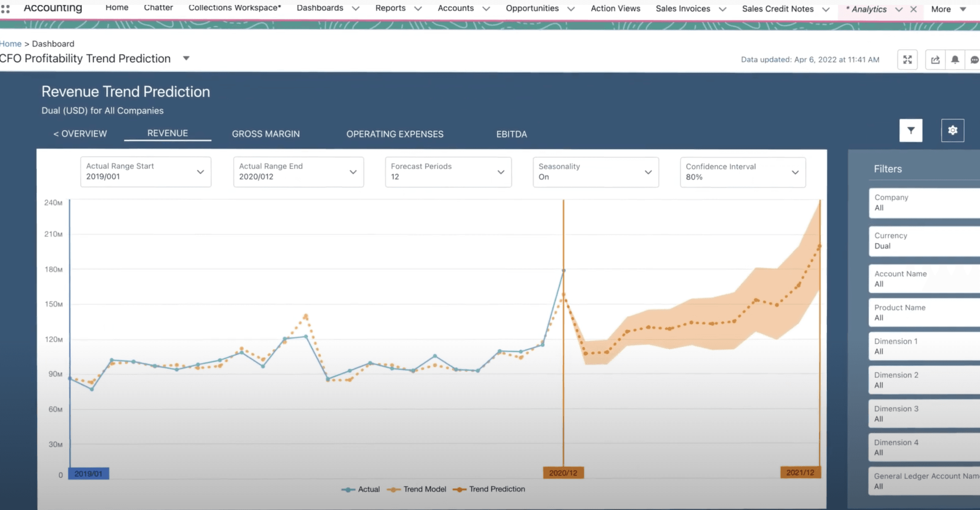The height and width of the screenshot is (510, 980).
Task: Open the Dimension 4 filter
Action: [924, 447]
